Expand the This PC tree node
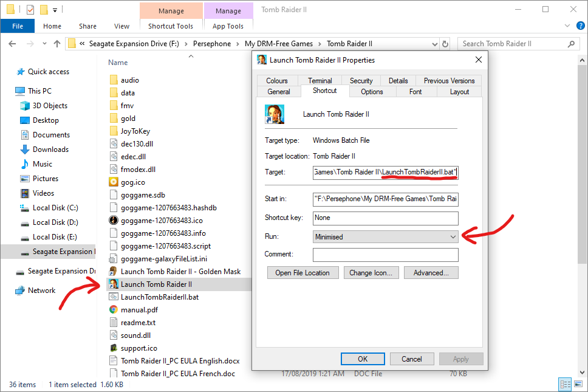 pos(9,91)
